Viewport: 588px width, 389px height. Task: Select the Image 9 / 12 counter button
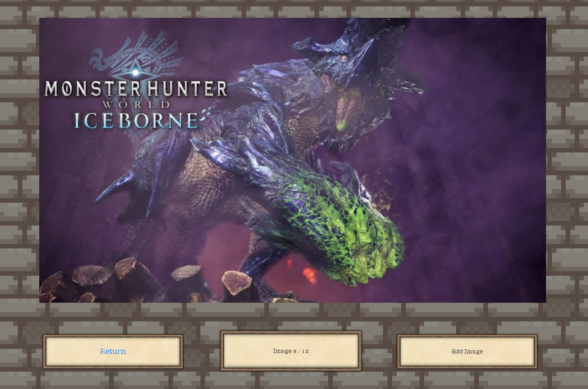pyautogui.click(x=291, y=351)
